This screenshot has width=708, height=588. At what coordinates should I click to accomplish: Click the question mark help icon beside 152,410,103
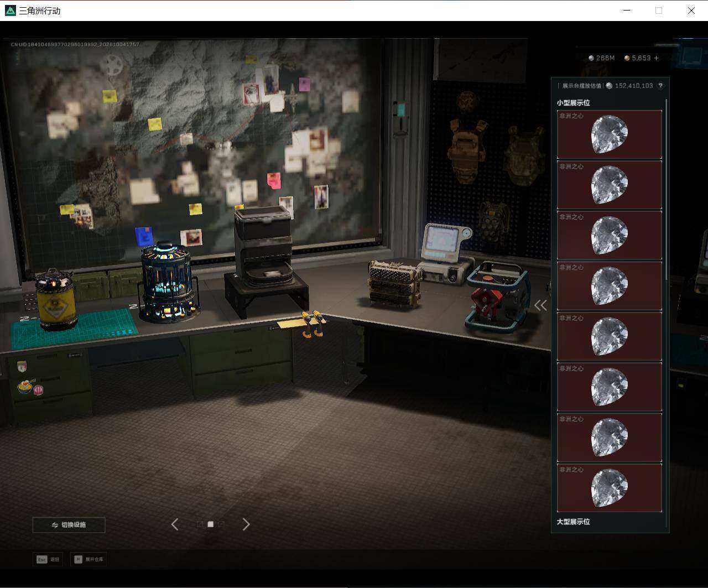point(660,86)
